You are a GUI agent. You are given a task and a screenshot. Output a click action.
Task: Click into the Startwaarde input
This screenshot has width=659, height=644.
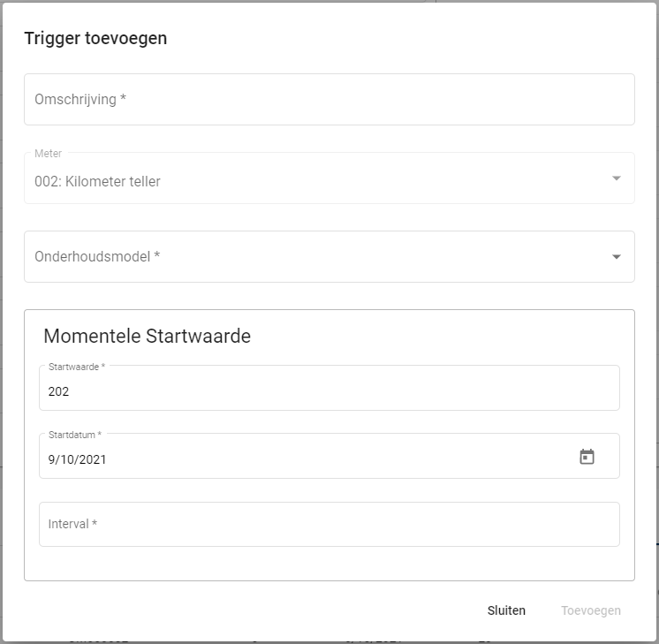[x=329, y=391]
